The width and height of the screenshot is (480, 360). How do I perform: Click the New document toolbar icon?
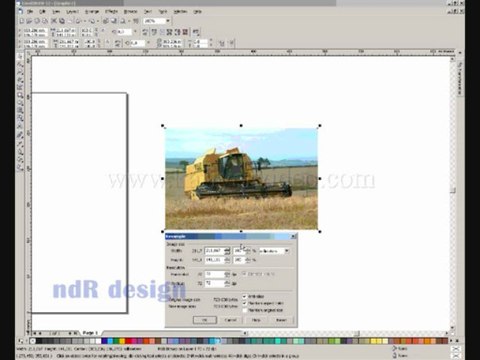[22, 21]
